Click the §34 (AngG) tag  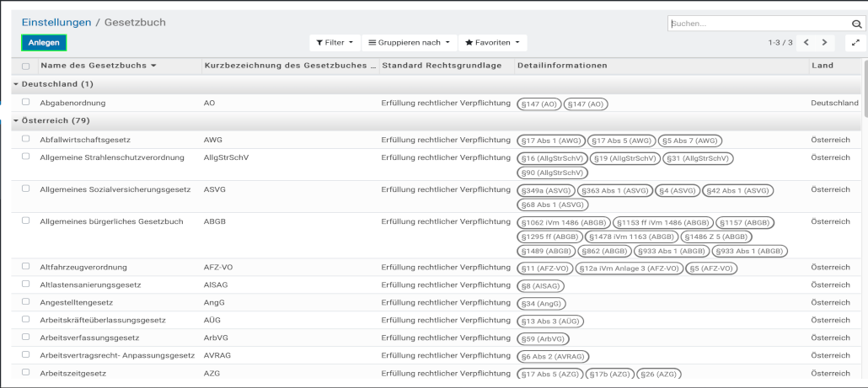click(x=541, y=303)
